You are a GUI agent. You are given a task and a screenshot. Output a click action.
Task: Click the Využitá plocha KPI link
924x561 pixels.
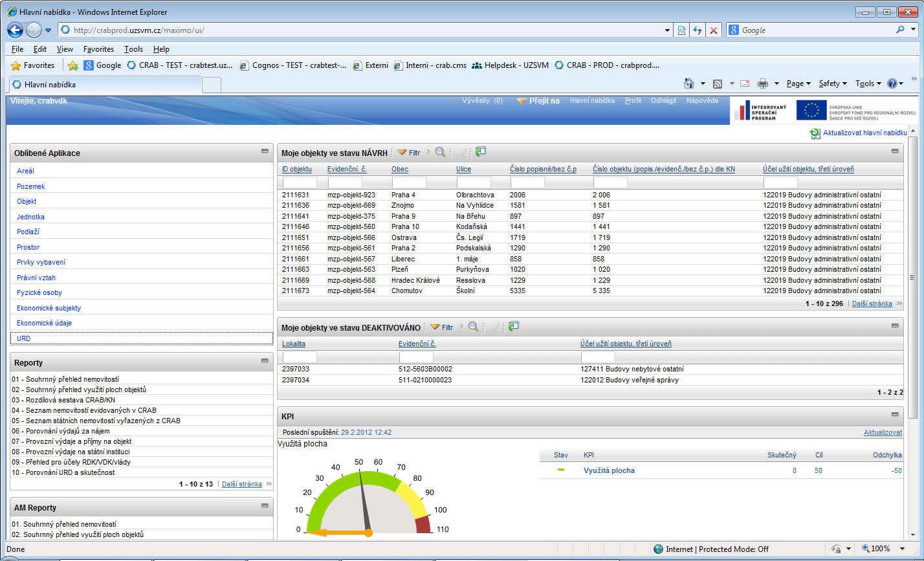pyautogui.click(x=609, y=470)
